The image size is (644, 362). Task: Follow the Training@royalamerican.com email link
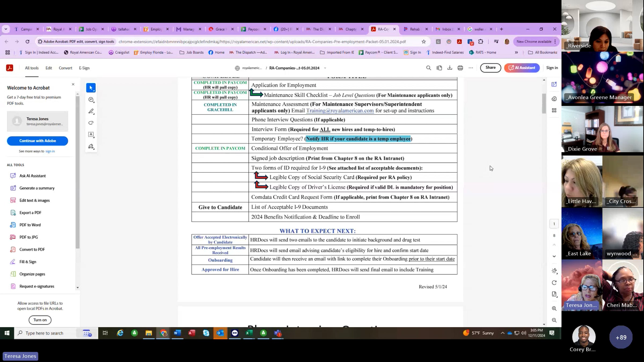click(x=340, y=110)
